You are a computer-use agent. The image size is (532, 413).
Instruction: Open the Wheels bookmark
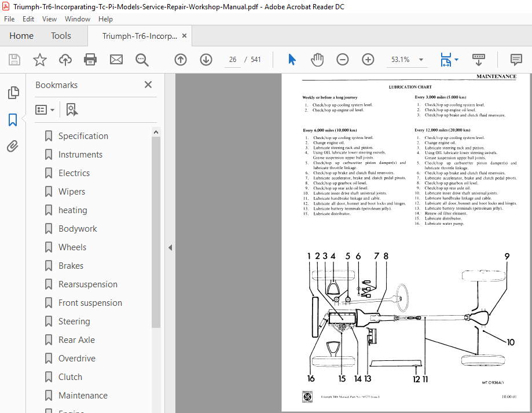(72, 247)
